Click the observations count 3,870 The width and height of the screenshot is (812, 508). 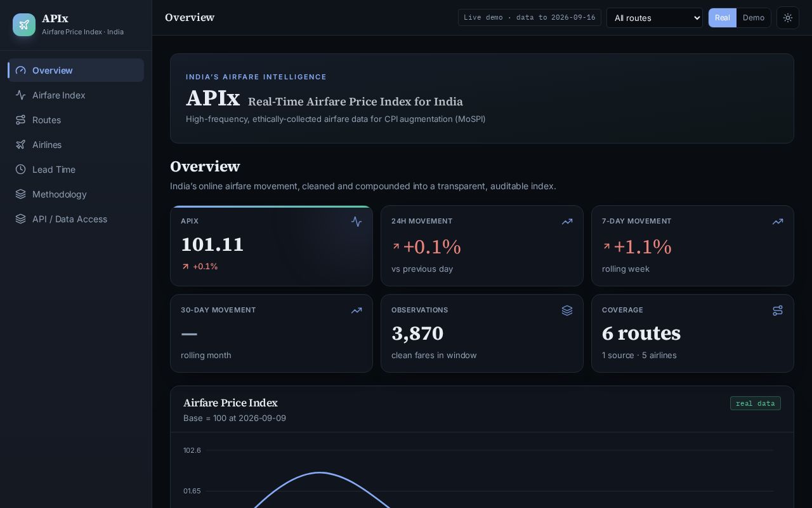(417, 333)
